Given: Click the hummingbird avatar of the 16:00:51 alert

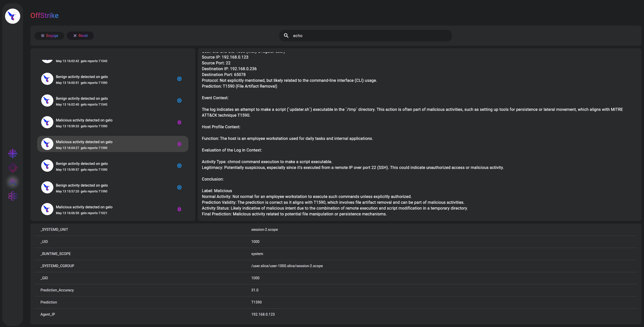Looking at the screenshot, I should (x=47, y=79).
